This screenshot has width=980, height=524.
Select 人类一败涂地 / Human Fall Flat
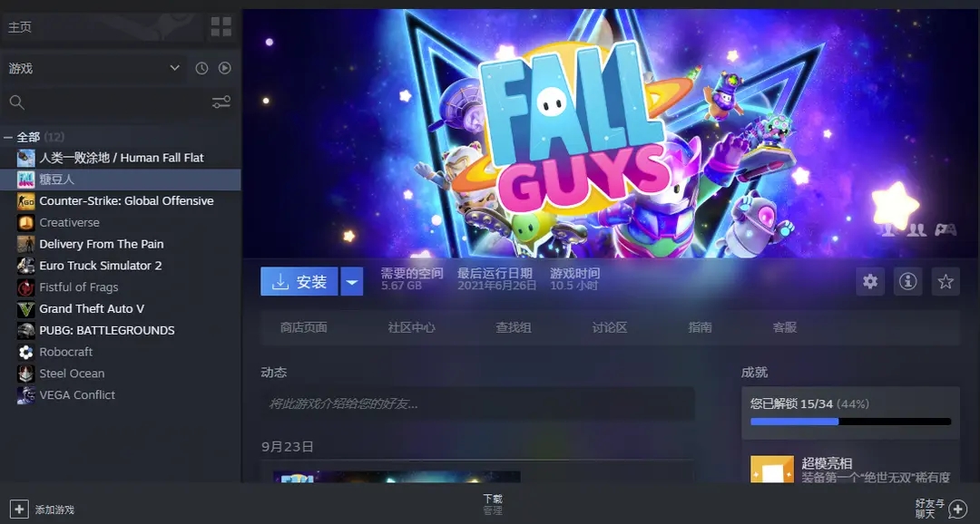pyautogui.click(x=122, y=158)
